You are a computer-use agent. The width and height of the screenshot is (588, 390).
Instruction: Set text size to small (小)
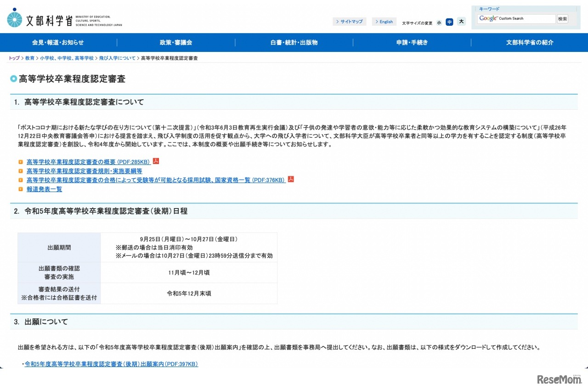pyautogui.click(x=439, y=22)
